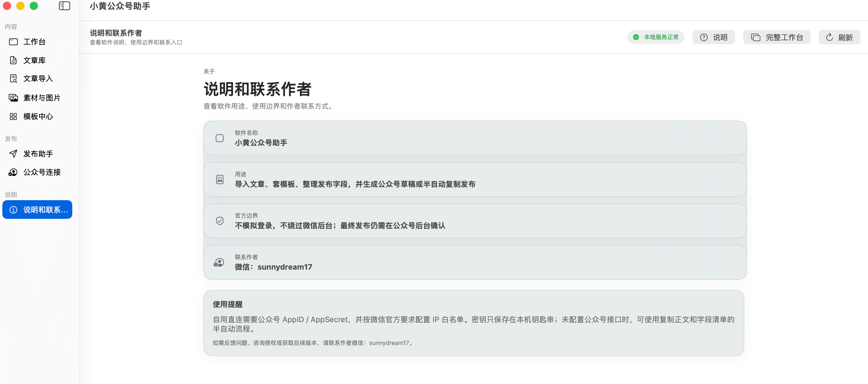Image resolution: width=868 pixels, height=384 pixels.
Task: Click the 内容 sidebar section label
Action: [x=11, y=27]
